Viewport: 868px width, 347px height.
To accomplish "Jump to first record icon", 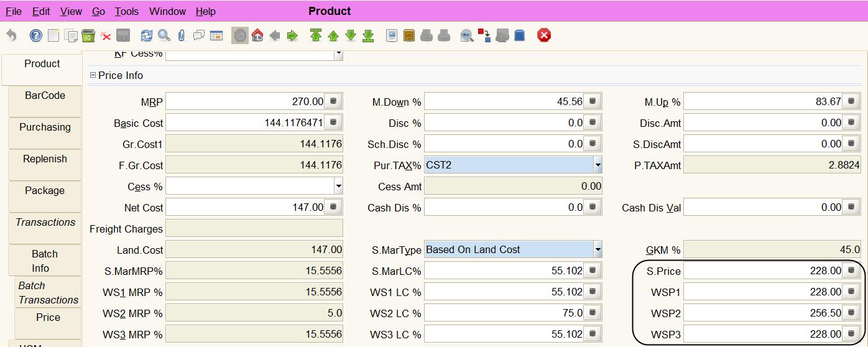I will point(316,35).
